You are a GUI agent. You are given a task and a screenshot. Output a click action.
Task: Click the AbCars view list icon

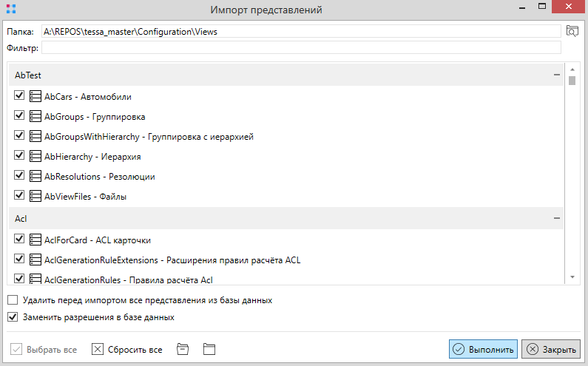pos(36,96)
